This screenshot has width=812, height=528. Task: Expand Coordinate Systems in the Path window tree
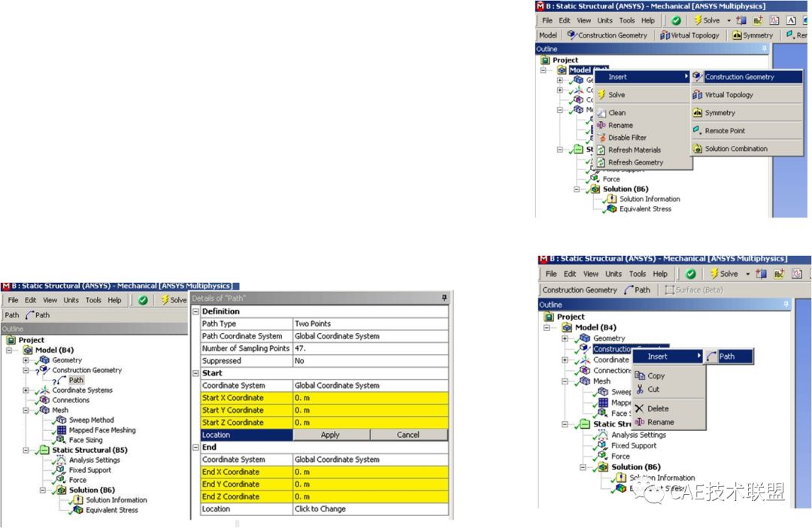(26, 390)
